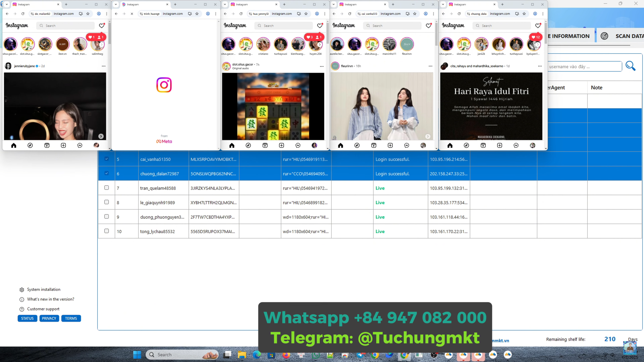The height and width of the screenshot is (362, 644).
Task: Show more stories arrow in hua_yenmy window
Action: coord(319,44)
